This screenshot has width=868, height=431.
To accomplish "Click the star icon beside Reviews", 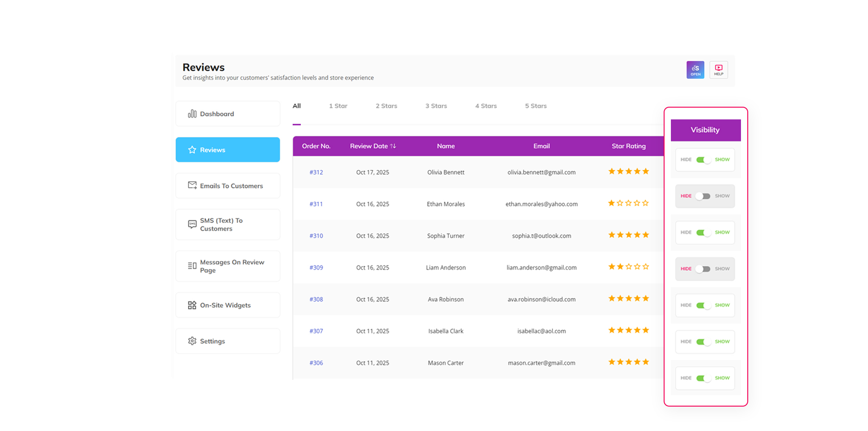I will coord(192,150).
